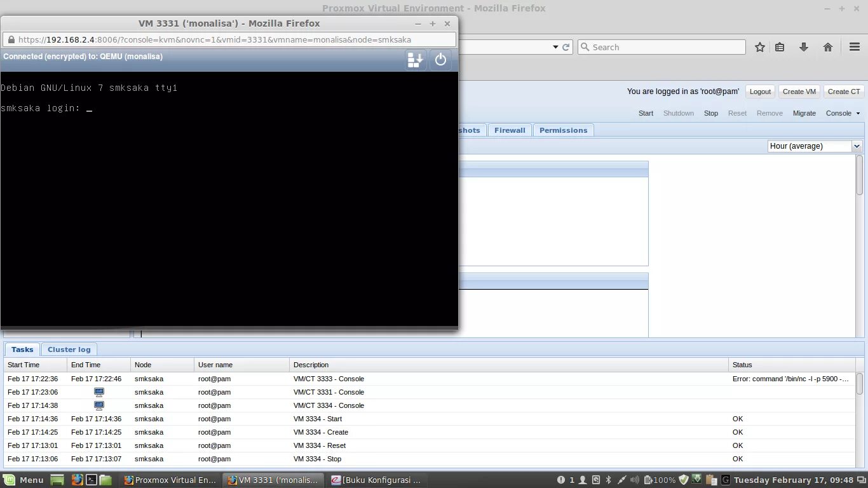Click the VM console black terminal screen
The height and width of the screenshot is (488, 868).
229,199
